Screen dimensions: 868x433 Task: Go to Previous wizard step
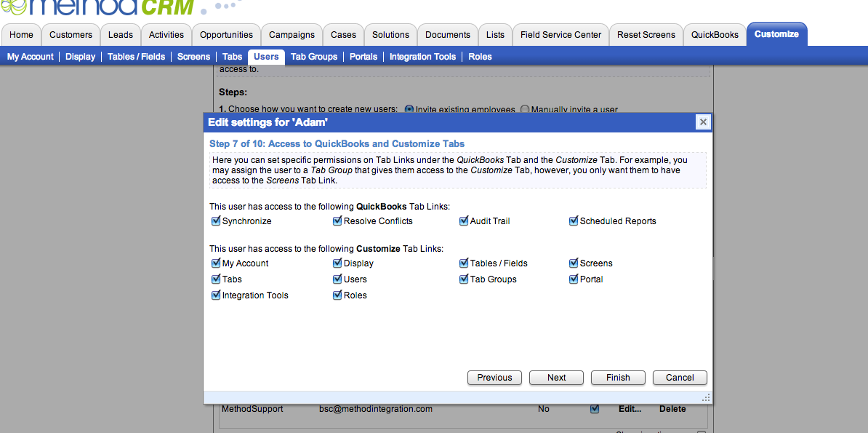point(494,378)
